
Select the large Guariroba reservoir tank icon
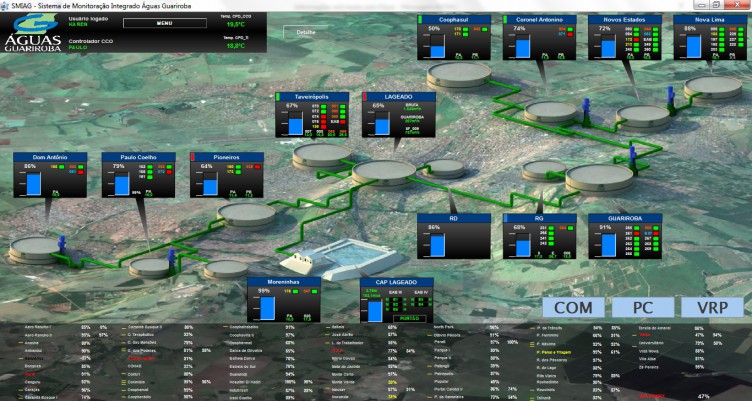599,178
